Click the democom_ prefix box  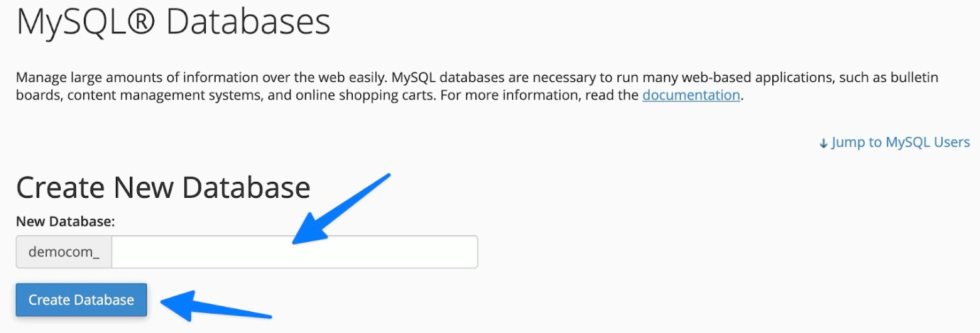[64, 252]
